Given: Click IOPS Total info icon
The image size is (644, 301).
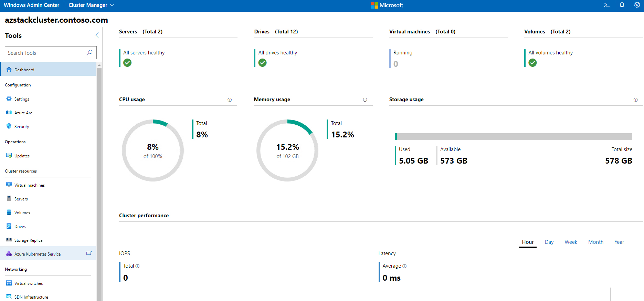Looking at the screenshot, I should pos(137,266).
